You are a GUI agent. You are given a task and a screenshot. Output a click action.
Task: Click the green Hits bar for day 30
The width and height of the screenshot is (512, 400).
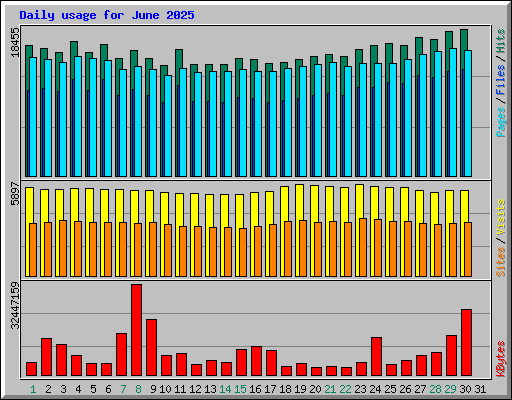[464, 40]
